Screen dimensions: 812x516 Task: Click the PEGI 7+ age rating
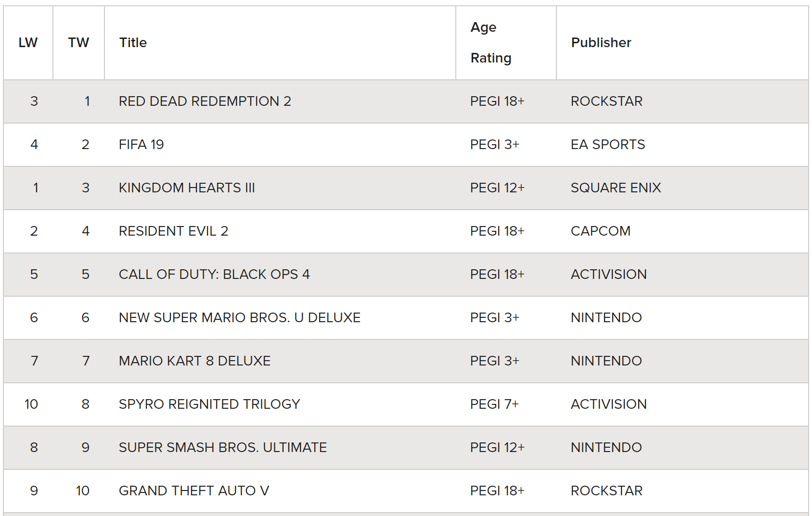coord(494,404)
